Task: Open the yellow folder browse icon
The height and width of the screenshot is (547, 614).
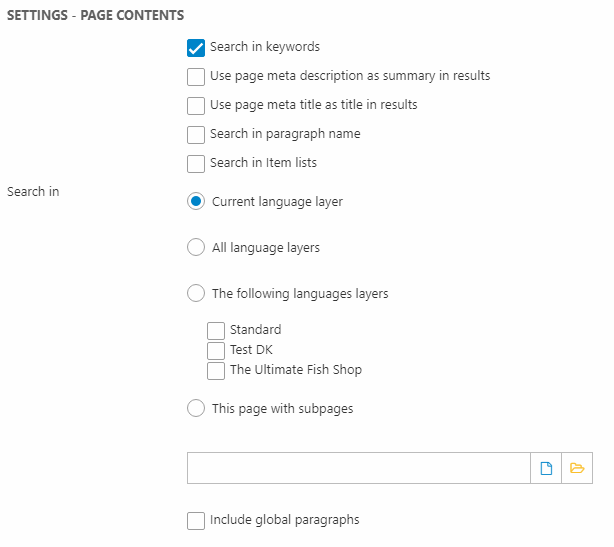Action: click(577, 468)
